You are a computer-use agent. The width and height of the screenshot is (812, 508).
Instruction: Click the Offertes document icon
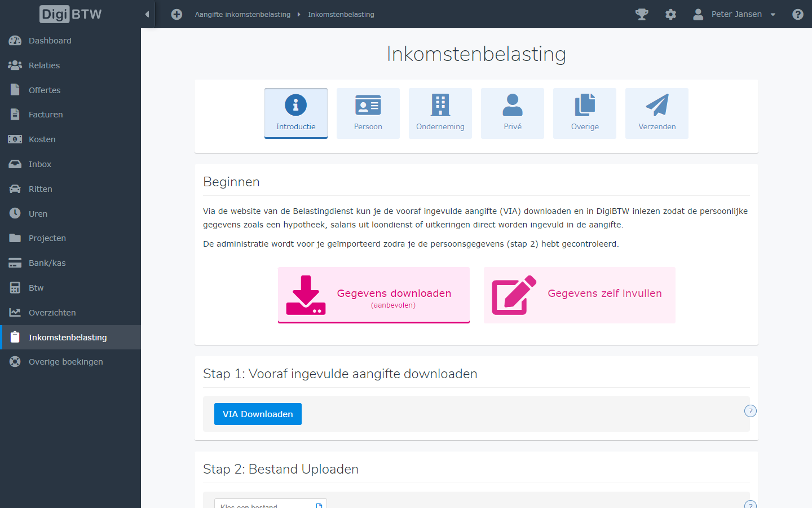[x=15, y=90]
